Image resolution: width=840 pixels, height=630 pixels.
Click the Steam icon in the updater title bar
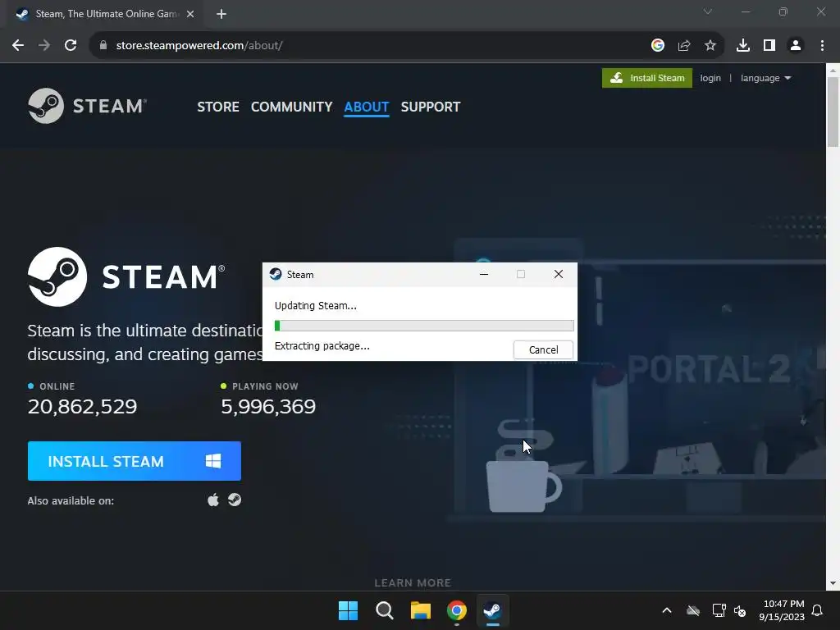coord(276,274)
